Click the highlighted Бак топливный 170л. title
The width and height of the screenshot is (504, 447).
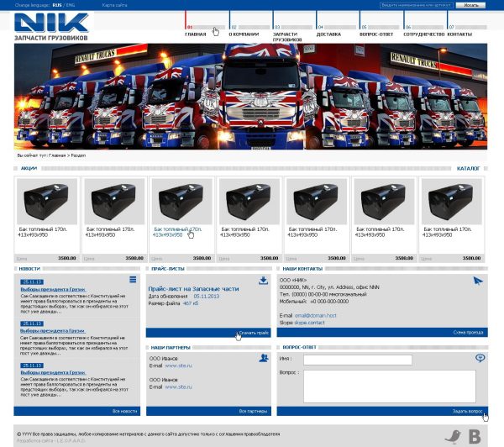(x=178, y=229)
